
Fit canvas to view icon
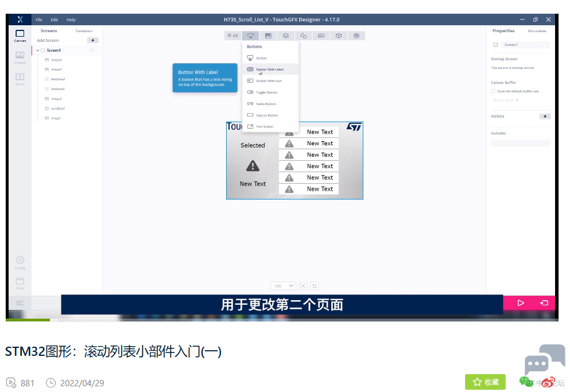[x=303, y=286]
